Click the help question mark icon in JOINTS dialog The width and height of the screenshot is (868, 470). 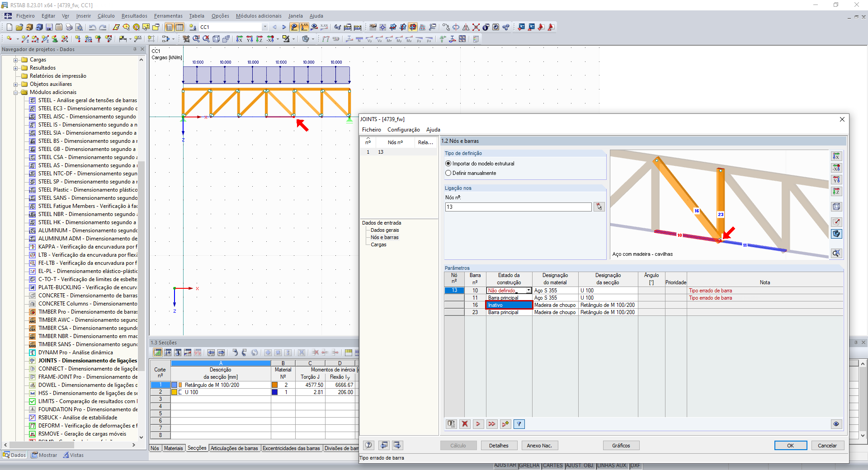pyautogui.click(x=369, y=445)
